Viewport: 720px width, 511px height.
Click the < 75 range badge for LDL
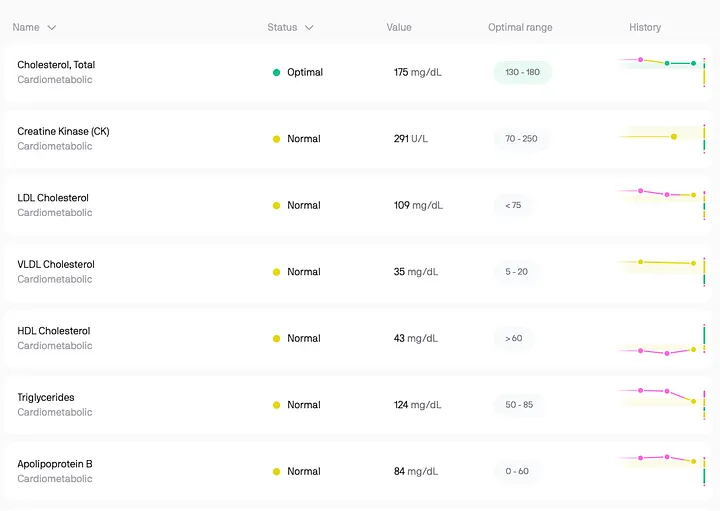[x=513, y=206]
